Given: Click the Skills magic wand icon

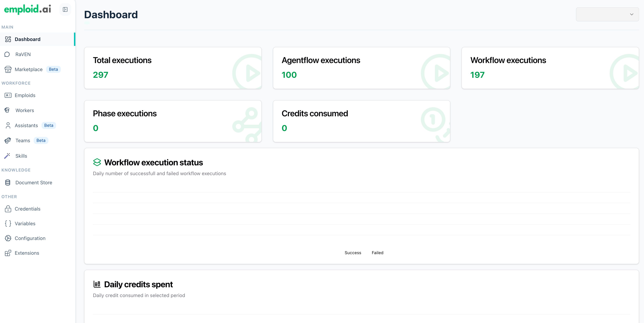Looking at the screenshot, I should point(7,156).
